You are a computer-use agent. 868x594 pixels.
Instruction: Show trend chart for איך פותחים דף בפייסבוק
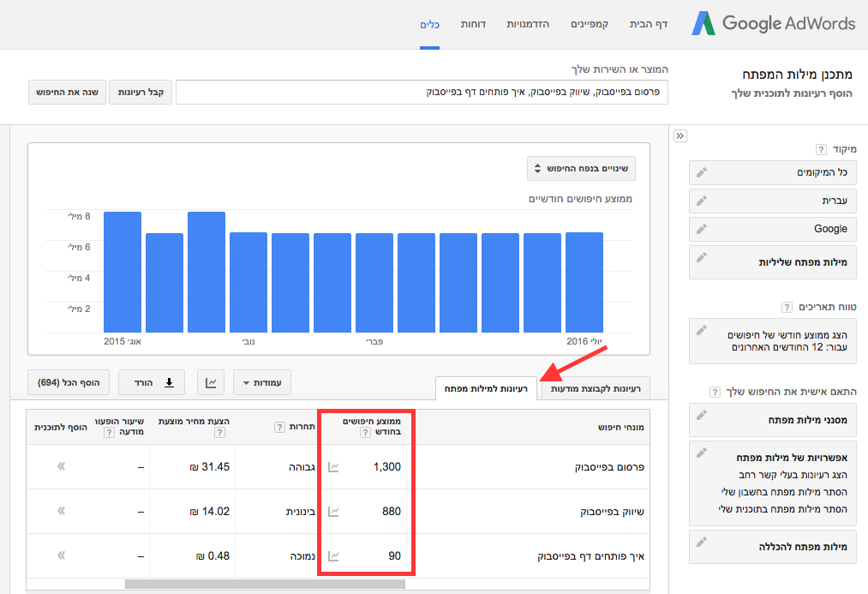click(333, 556)
